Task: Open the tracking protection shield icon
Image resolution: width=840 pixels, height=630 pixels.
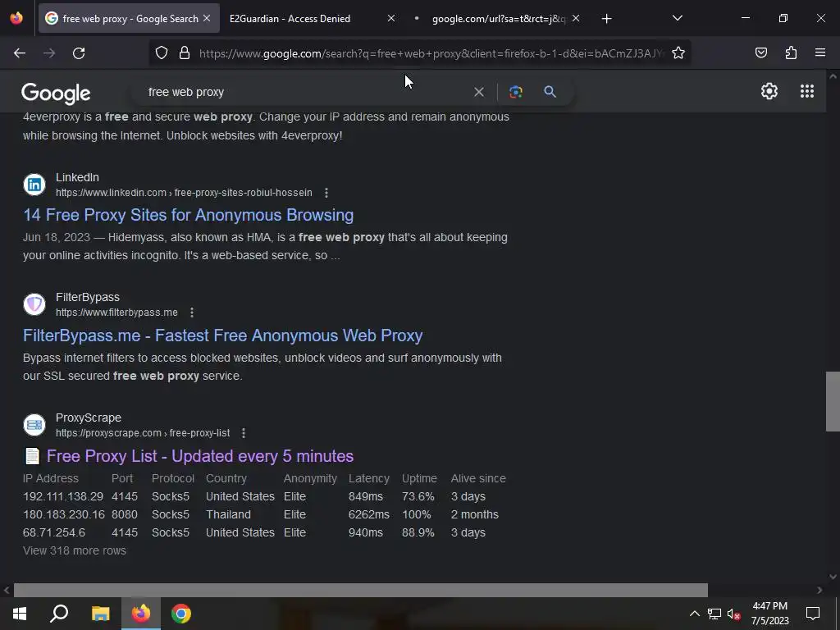Action: (x=162, y=53)
